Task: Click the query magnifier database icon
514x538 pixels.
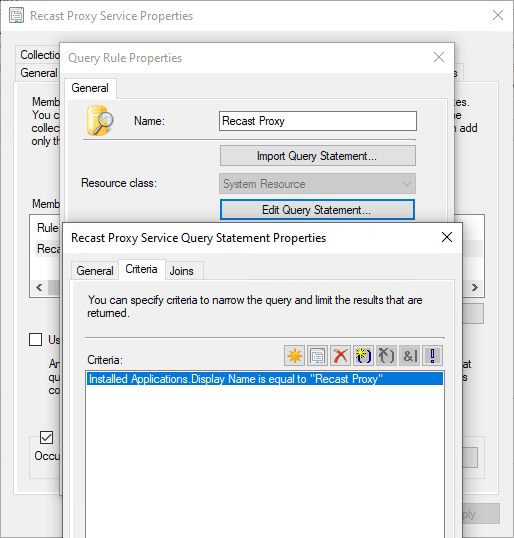Action: 100,120
